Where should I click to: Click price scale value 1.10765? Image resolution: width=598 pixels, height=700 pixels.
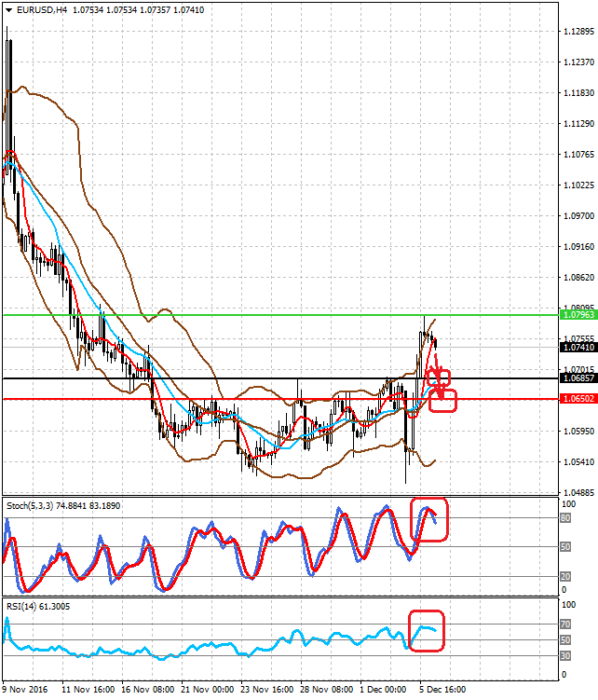click(x=578, y=155)
